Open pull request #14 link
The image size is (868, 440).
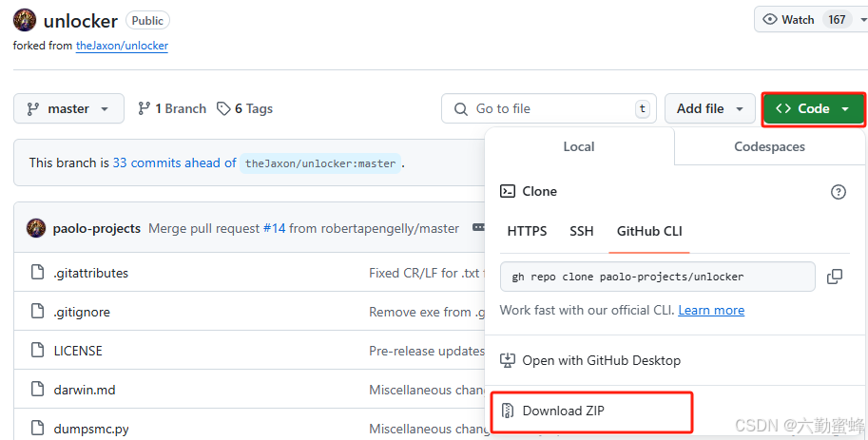[274, 229]
